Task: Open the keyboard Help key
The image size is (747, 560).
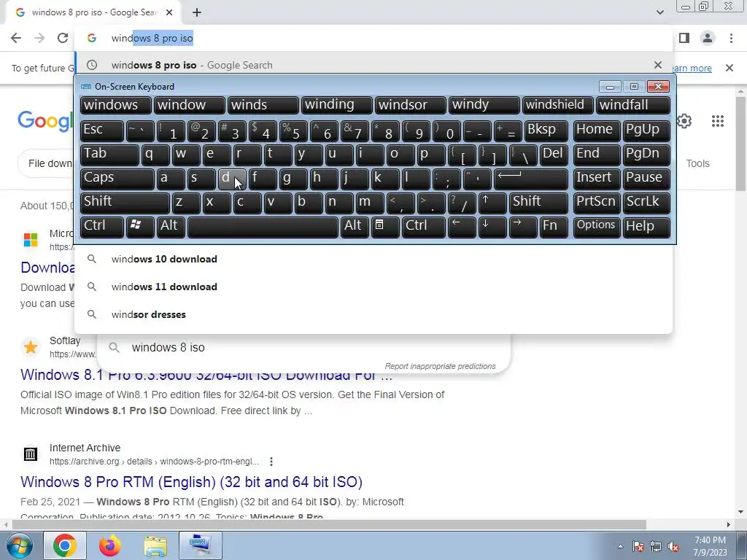Action: [x=646, y=227]
